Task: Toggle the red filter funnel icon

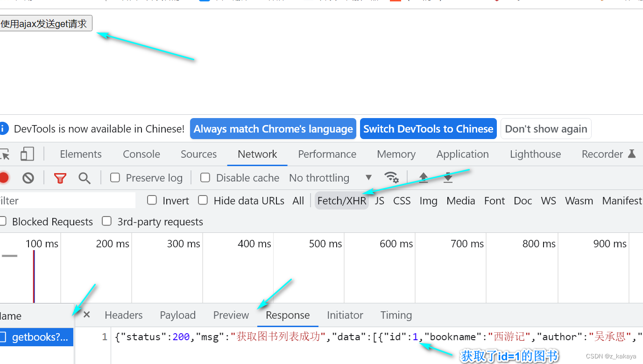Action: [60, 178]
